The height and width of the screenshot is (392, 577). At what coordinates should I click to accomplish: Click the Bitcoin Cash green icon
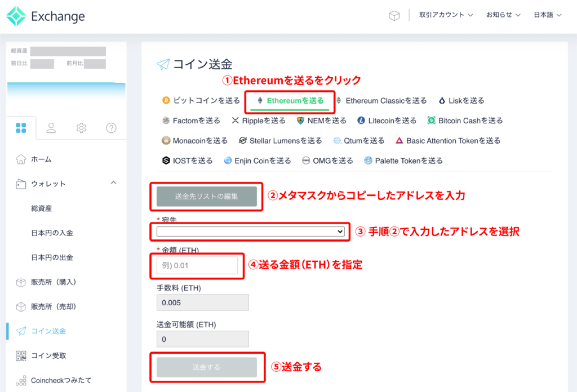click(431, 121)
